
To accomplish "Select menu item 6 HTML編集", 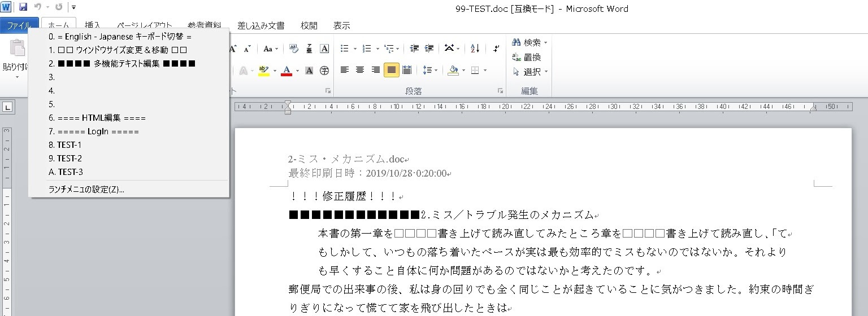I will [129, 118].
